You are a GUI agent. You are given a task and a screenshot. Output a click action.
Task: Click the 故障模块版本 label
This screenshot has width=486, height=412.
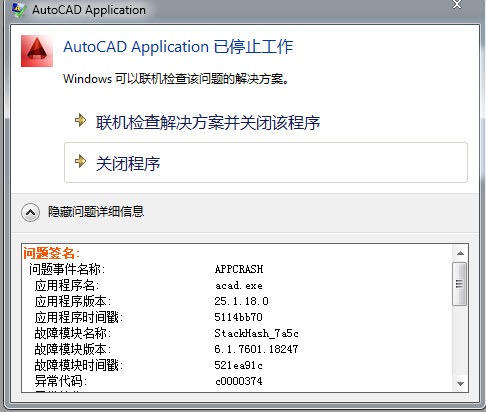[x=73, y=349]
